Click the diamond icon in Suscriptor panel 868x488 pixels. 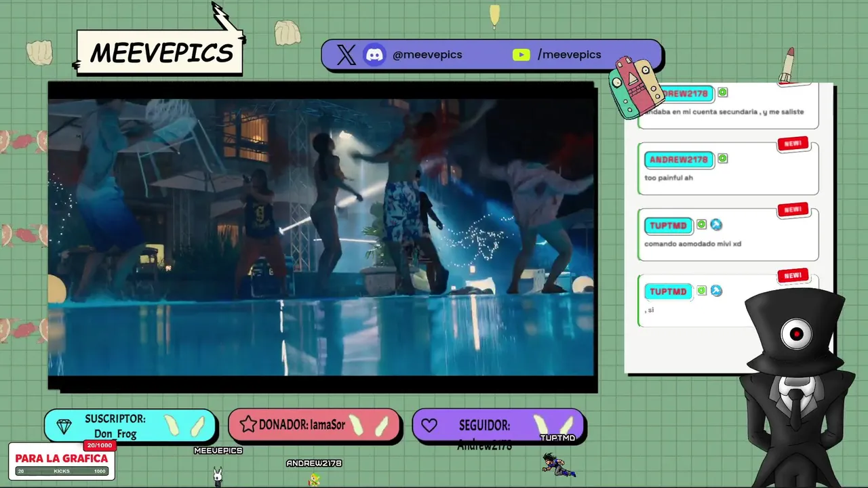(x=64, y=426)
